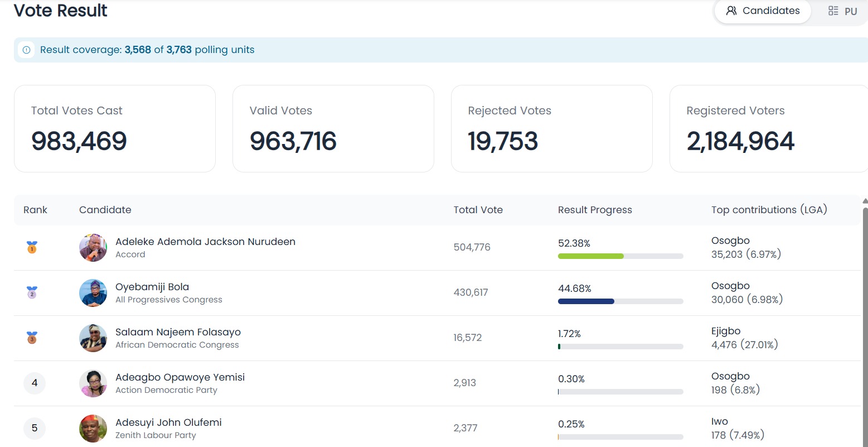Open Adeleke Ademola Jackson Nurudeen's photo
868x447 pixels.
tap(93, 248)
